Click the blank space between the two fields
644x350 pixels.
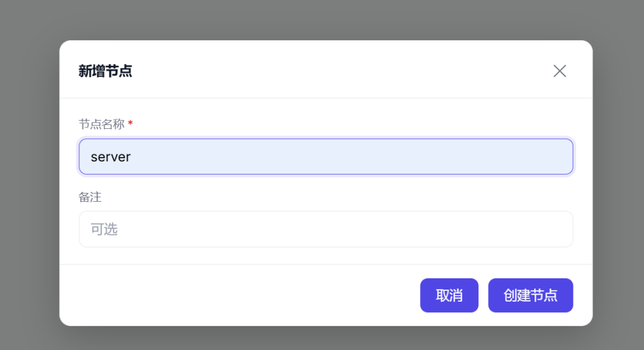(326, 186)
